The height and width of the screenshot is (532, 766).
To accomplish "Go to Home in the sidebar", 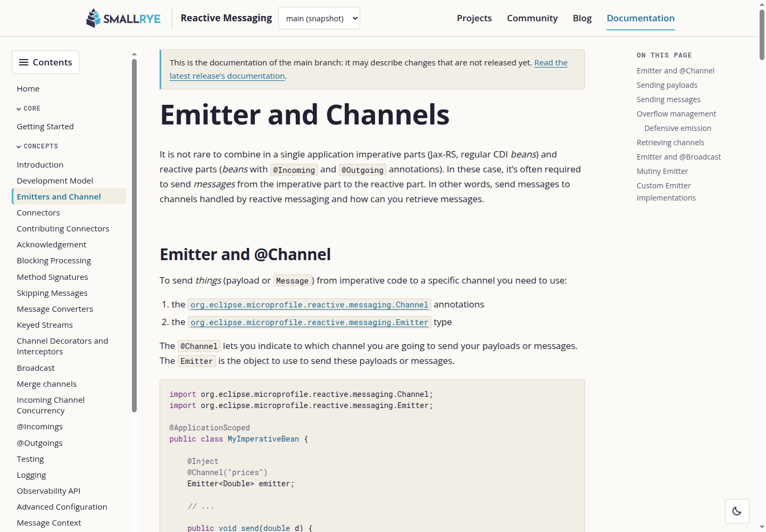I will coord(28,89).
